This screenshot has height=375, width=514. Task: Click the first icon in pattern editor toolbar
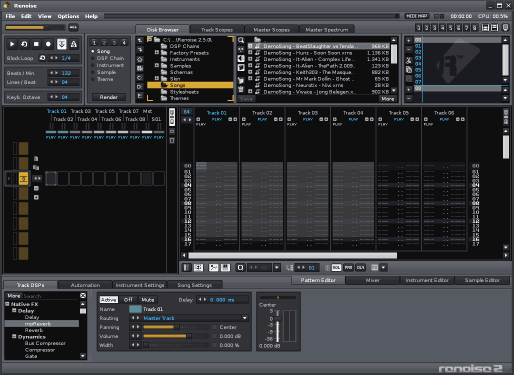(187, 268)
